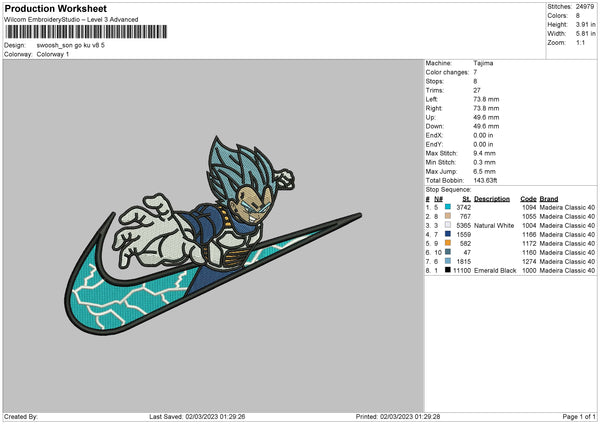Click the Total Bobbin value '143.63ft'
600x424 pixels.
click(x=485, y=180)
